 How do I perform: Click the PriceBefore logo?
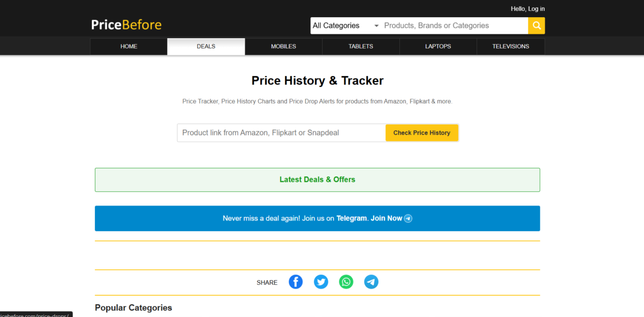126,25
